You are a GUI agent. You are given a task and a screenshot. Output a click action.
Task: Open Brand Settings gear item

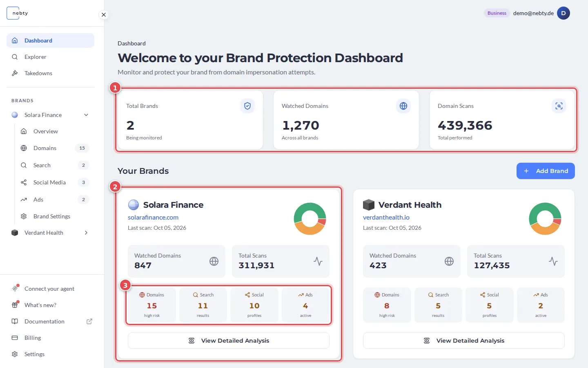pyautogui.click(x=55, y=216)
